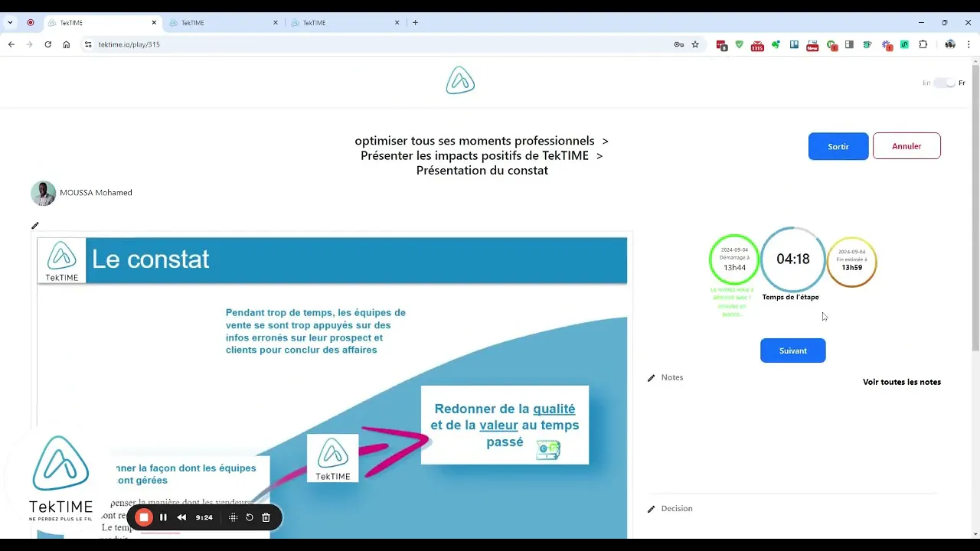The height and width of the screenshot is (551, 980).
Task: Pause the recording
Action: pos(163,517)
